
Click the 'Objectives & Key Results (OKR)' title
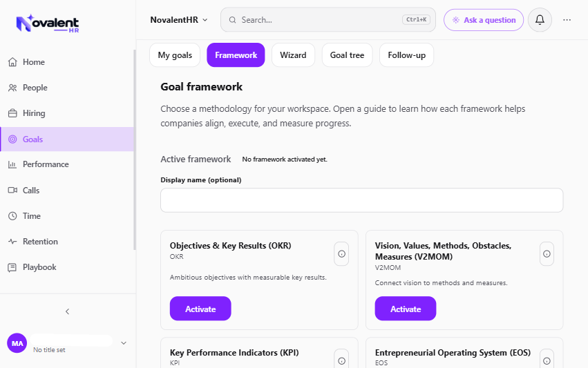(x=230, y=246)
